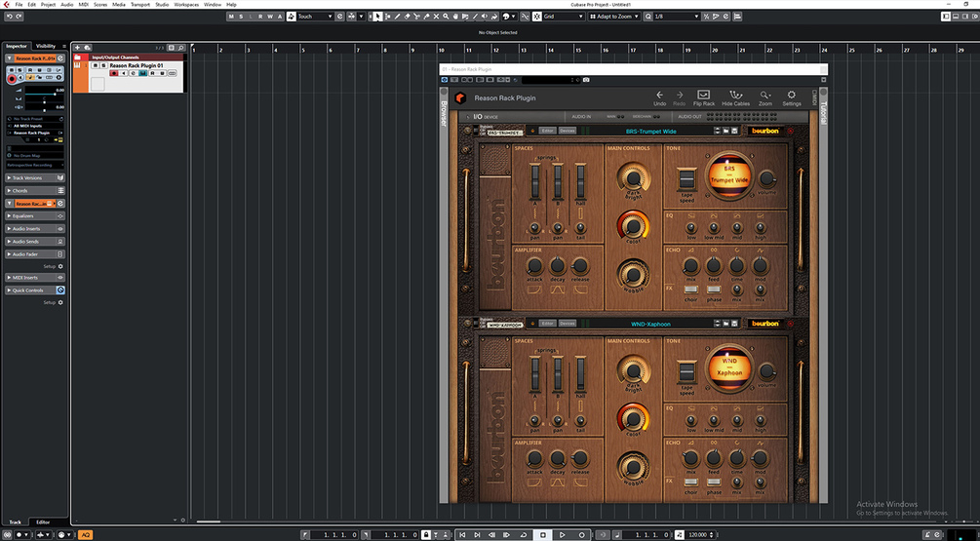Click the Editor button on BRS-Trumpet Wide device

[547, 131]
